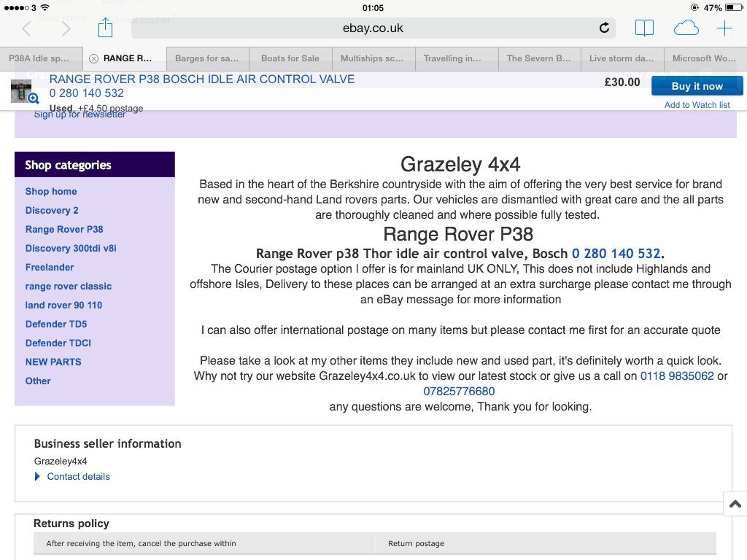Screen dimensions: 747x560
Task: Open Shop home category
Action: pyautogui.click(x=51, y=192)
